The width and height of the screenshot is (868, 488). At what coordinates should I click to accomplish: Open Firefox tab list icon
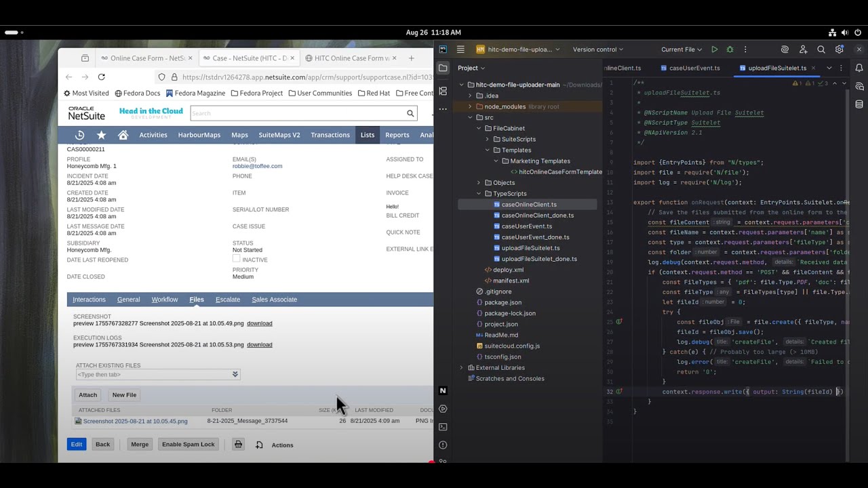[x=85, y=58]
